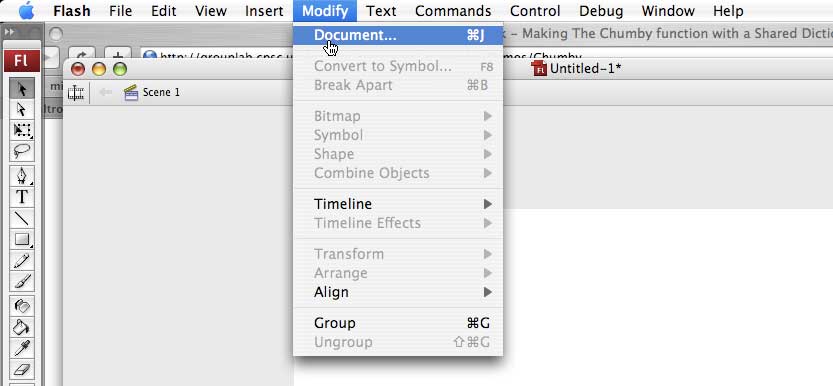The height and width of the screenshot is (386, 833).
Task: Select the Eraser tool
Action: coord(22,370)
